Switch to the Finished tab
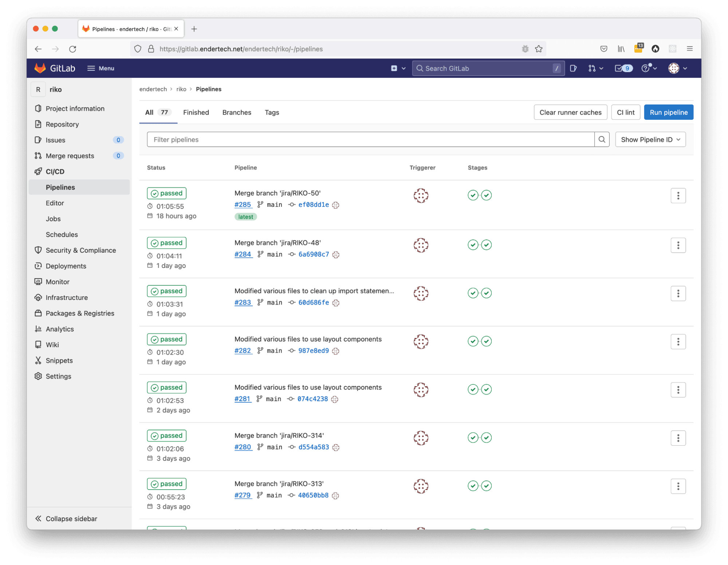The height and width of the screenshot is (565, 728). click(196, 112)
